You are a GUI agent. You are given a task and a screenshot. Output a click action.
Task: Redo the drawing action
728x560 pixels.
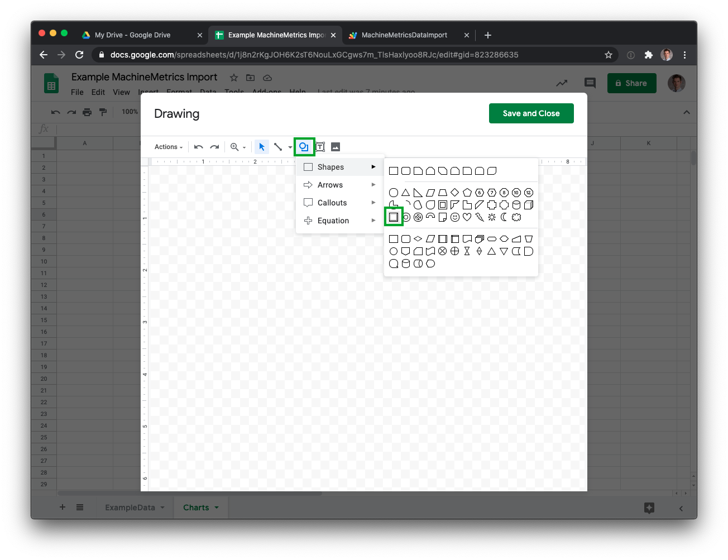[x=214, y=147]
